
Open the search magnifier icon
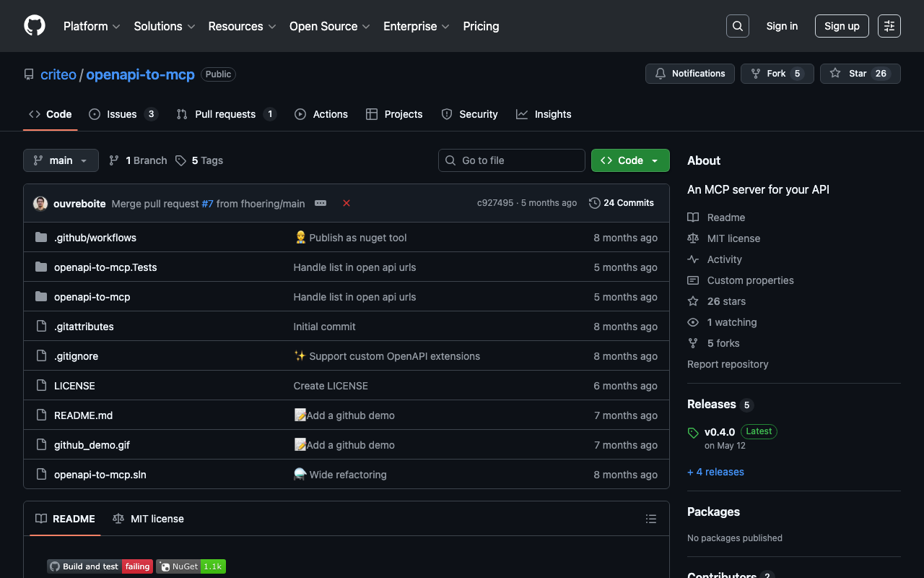click(x=737, y=26)
